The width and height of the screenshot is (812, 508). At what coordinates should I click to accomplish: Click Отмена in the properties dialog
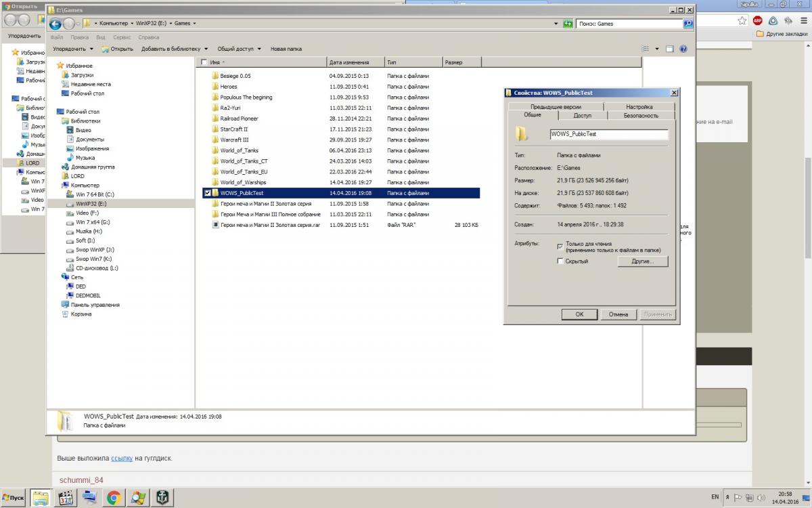point(618,314)
